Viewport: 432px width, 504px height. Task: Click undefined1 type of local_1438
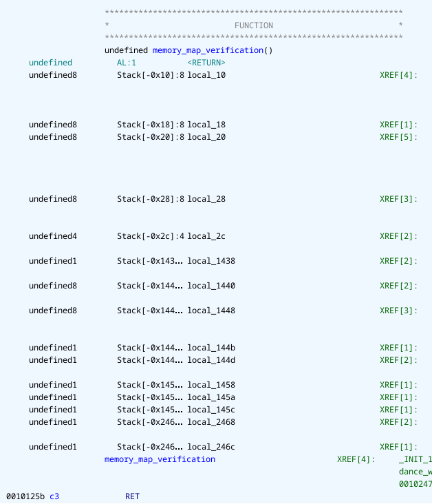click(x=53, y=261)
